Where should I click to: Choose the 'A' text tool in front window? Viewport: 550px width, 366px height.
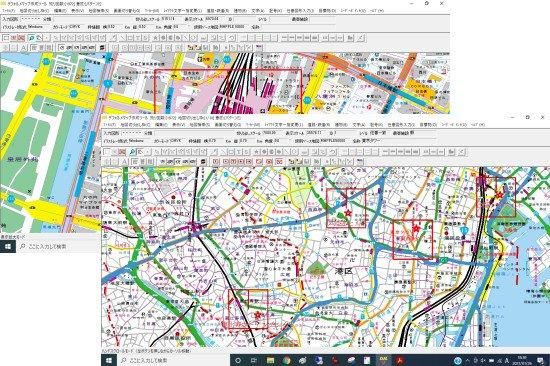124,161
